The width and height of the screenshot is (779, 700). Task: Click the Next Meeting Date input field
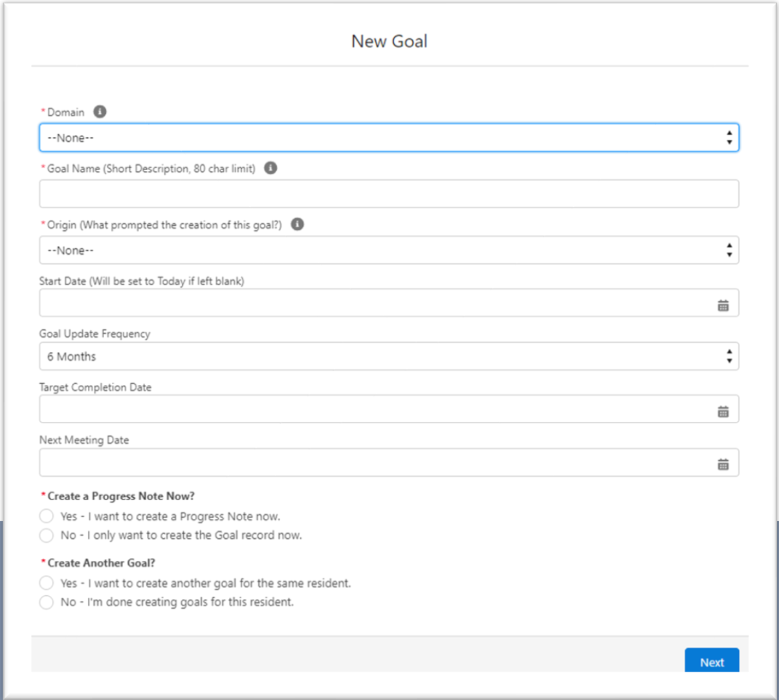click(375, 463)
